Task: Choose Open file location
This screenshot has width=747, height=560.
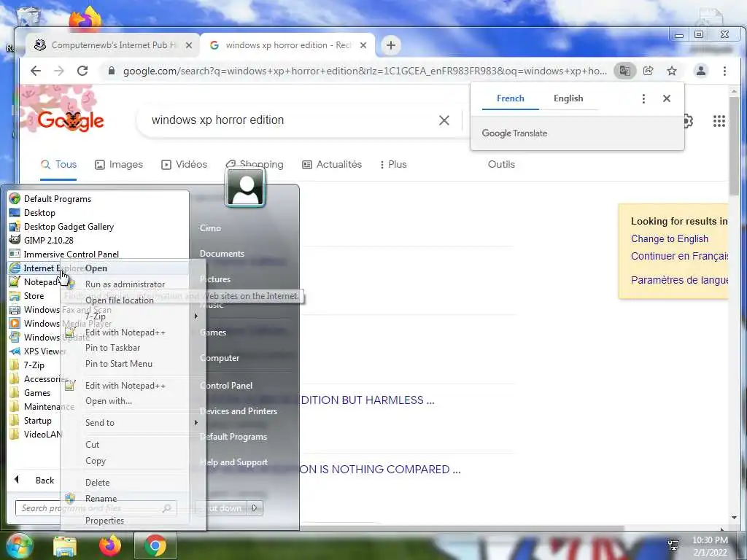Action: click(133, 300)
